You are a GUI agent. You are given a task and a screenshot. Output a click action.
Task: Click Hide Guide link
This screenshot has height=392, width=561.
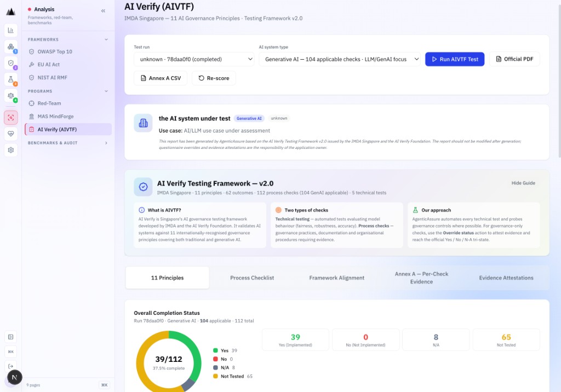[523, 183]
